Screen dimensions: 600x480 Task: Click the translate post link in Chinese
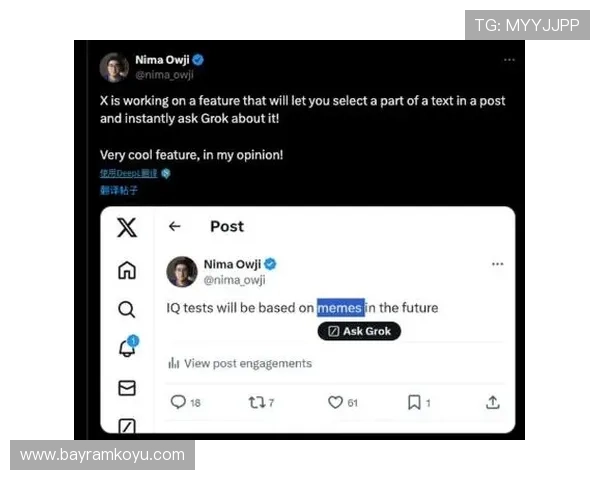[119, 189]
